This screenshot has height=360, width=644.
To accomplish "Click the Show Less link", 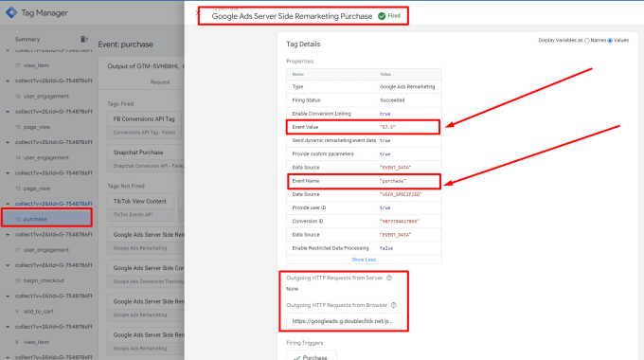I will [x=364, y=260].
